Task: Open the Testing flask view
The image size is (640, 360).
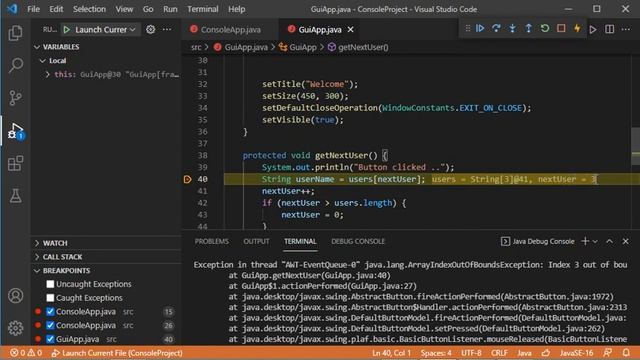Action: 16,196
